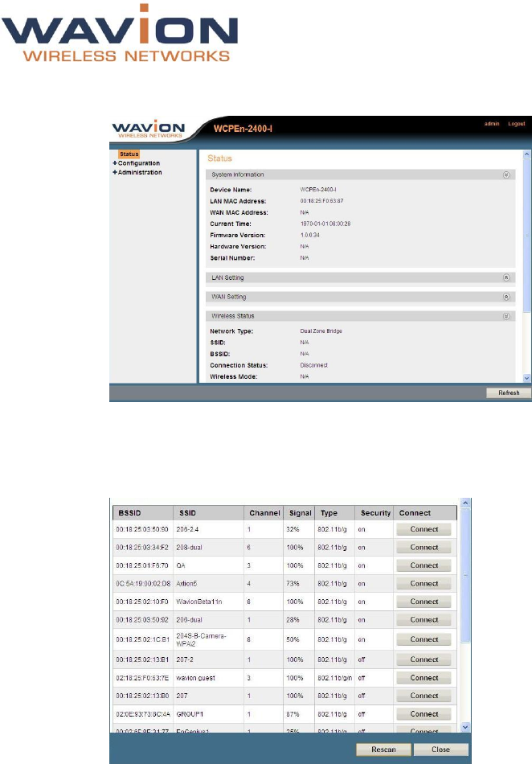Click the Signal column header
This screenshot has width=532, height=764.
[x=299, y=513]
